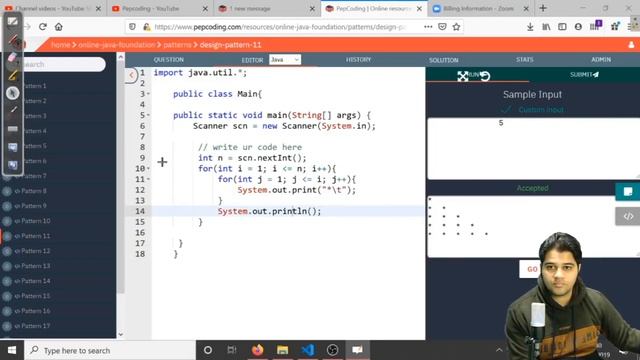
Task: Open Firefox from the Windows taskbar
Action: click(x=258, y=350)
